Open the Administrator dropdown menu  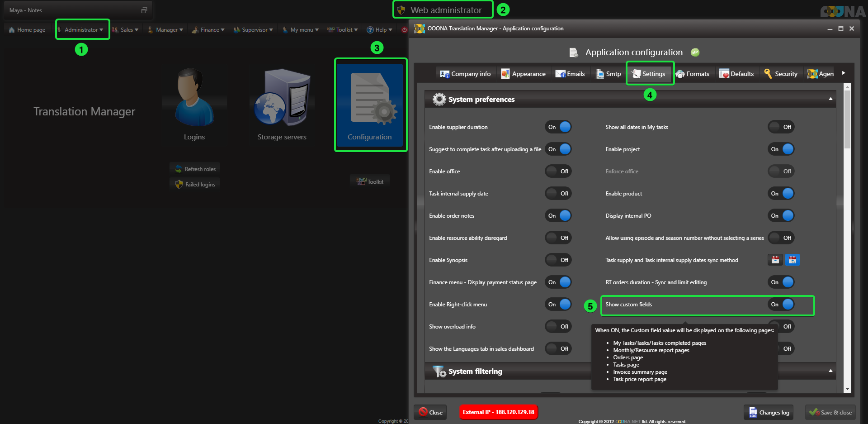(x=83, y=30)
